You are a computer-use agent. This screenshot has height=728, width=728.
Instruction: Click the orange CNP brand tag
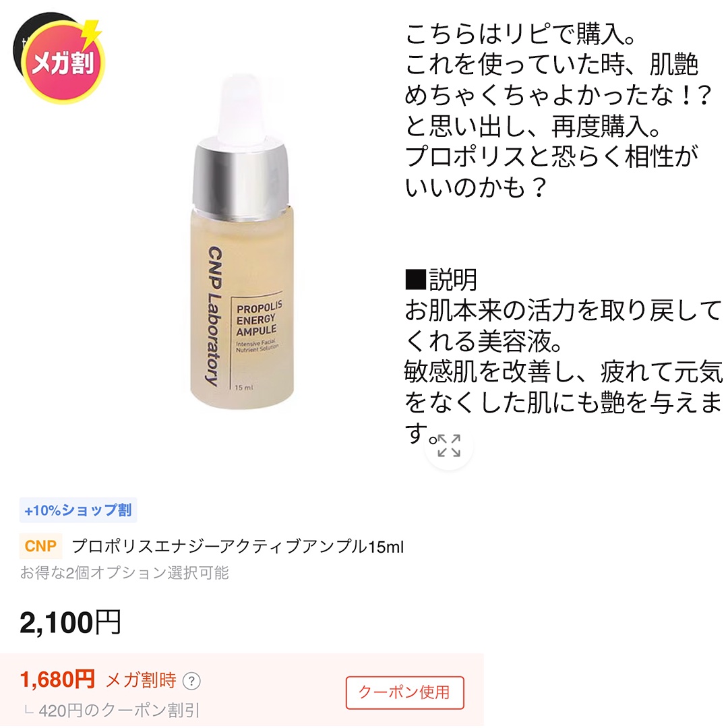pyautogui.click(x=40, y=546)
